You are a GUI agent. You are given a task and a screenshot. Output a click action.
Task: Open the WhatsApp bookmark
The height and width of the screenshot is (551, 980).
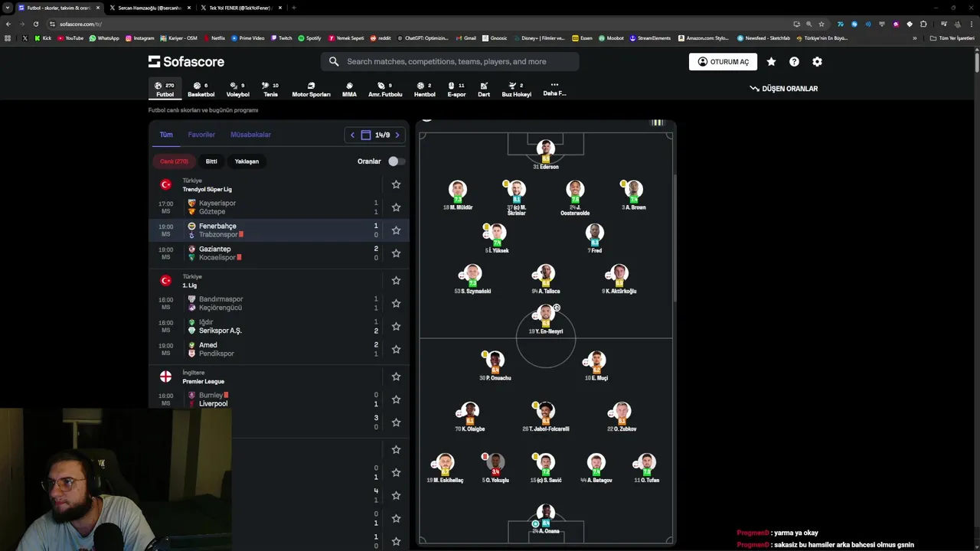click(x=103, y=37)
